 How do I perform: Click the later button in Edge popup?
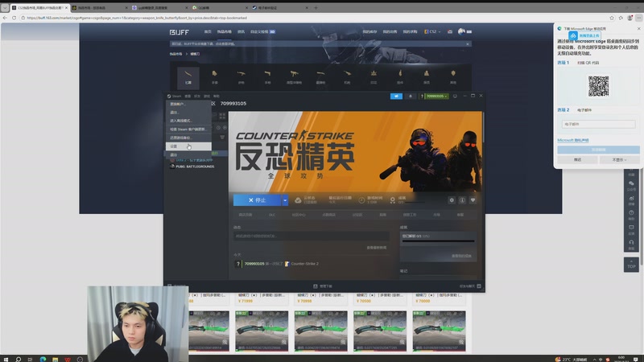click(x=577, y=159)
